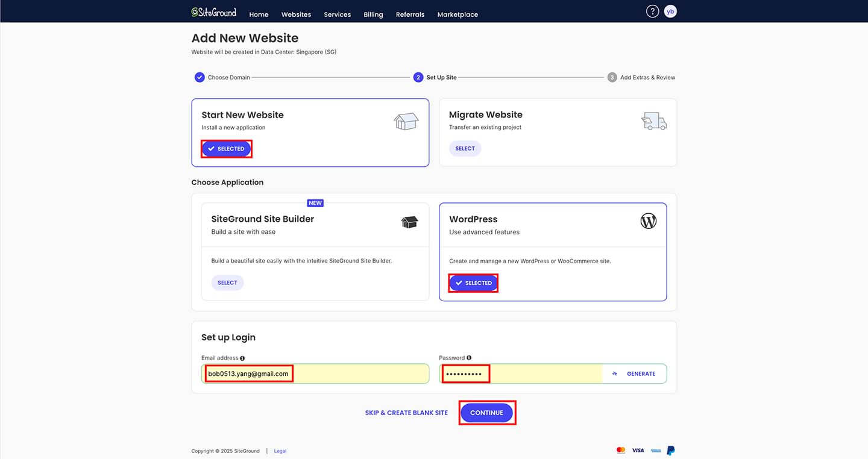Click the Start New Website house icon

click(406, 121)
